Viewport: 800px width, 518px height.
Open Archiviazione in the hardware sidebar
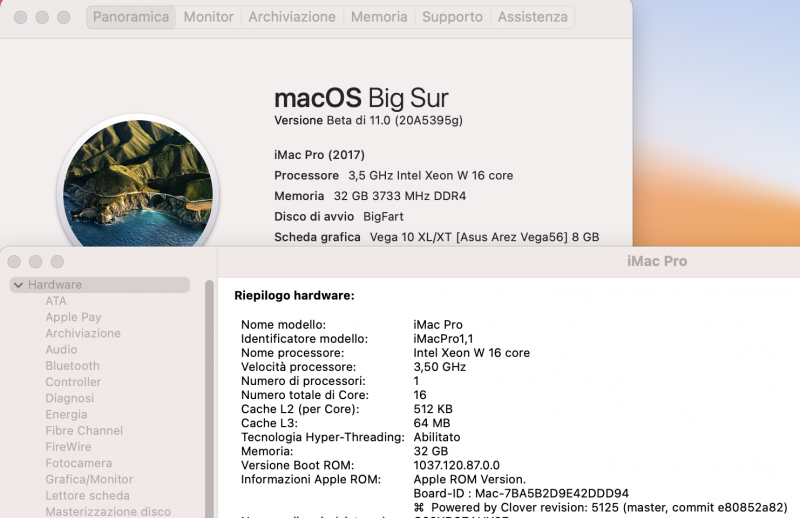(83, 333)
